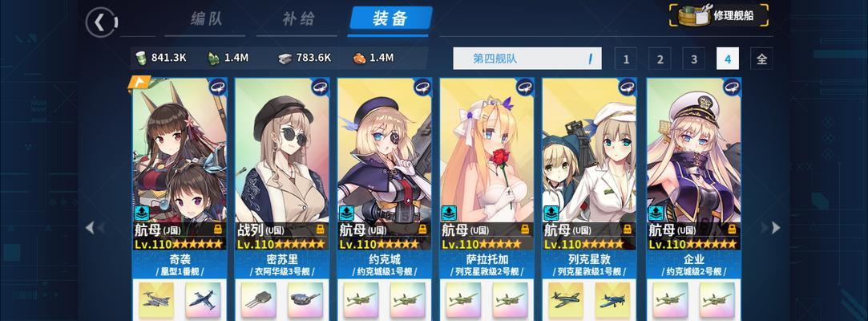Click the left page arrow beside cards
868x321 pixels.
tap(91, 227)
